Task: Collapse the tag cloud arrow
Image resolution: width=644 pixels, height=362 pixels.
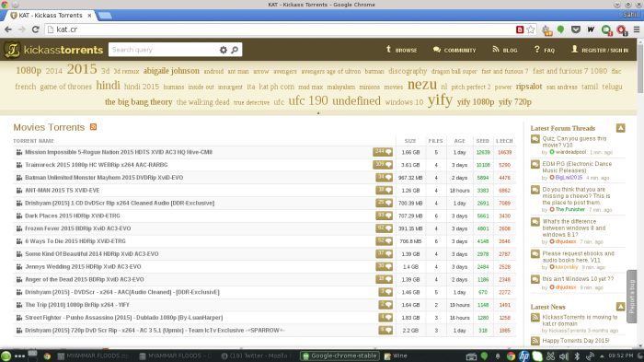Action: click(x=318, y=112)
